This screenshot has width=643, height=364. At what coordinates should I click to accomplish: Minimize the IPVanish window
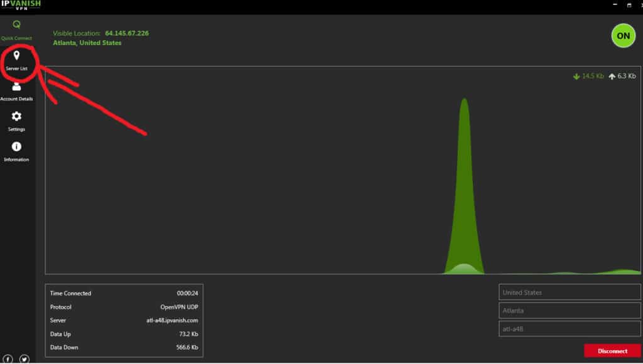[x=615, y=4]
